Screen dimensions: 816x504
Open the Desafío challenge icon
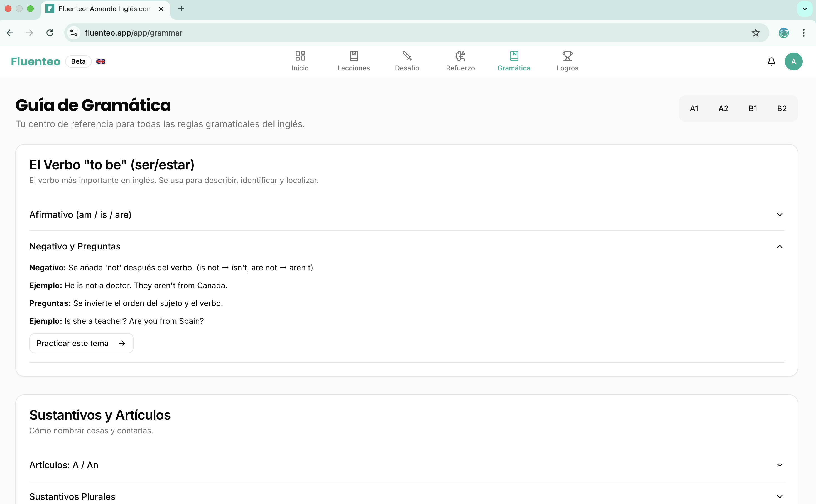(x=407, y=56)
